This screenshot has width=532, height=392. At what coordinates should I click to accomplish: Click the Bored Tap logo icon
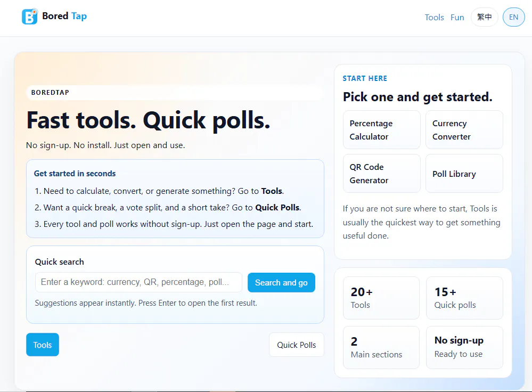[x=29, y=17]
